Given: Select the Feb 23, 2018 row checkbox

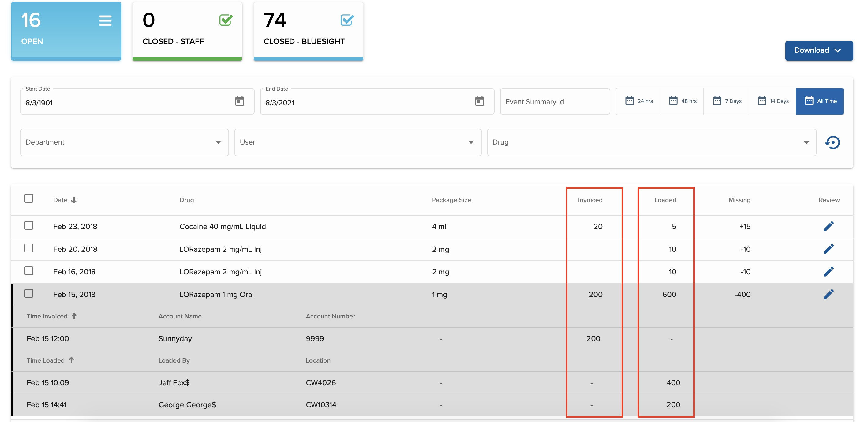Looking at the screenshot, I should (x=29, y=225).
